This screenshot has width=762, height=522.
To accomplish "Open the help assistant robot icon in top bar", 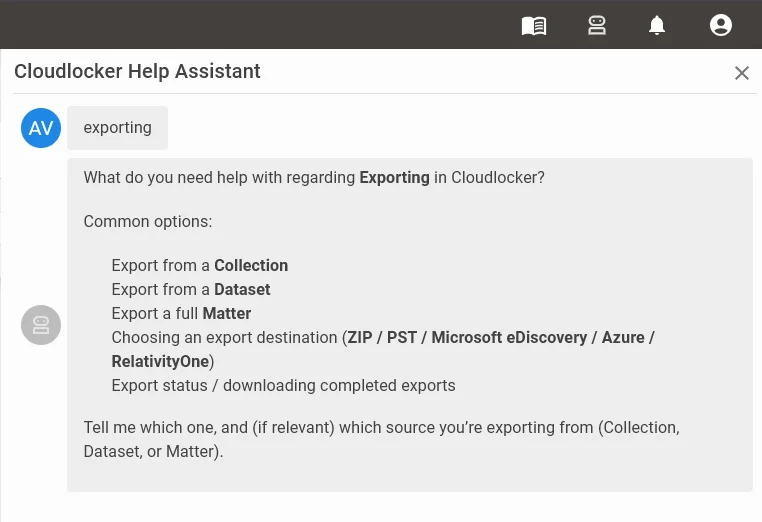I will [x=596, y=25].
